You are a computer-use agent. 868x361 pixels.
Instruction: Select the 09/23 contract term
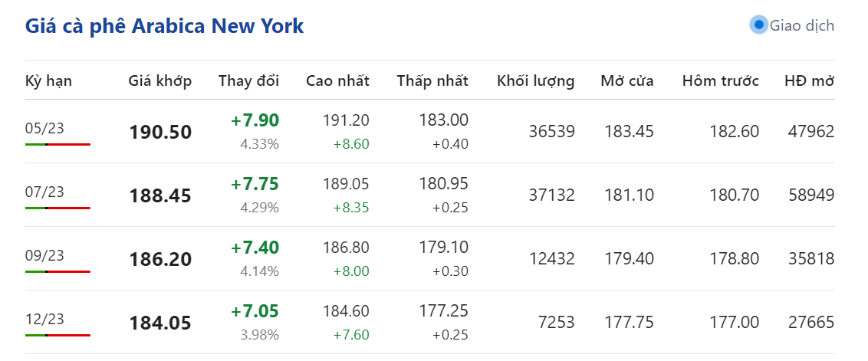click(x=44, y=255)
